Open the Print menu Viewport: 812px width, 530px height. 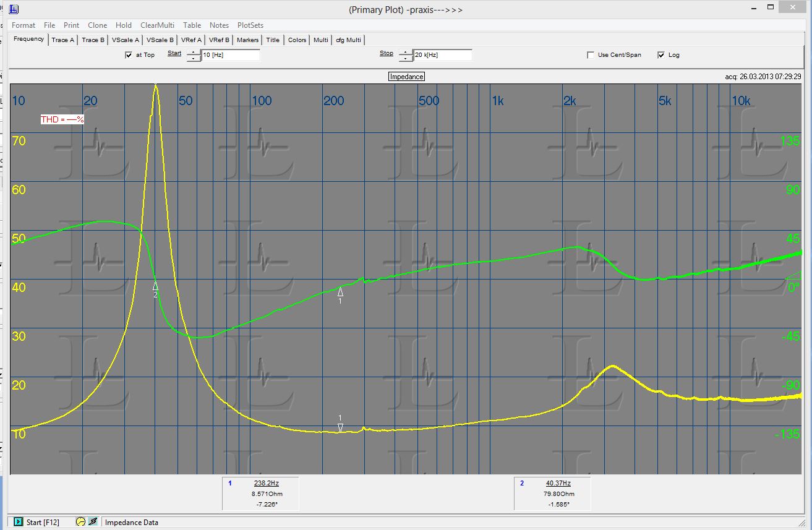(71, 25)
